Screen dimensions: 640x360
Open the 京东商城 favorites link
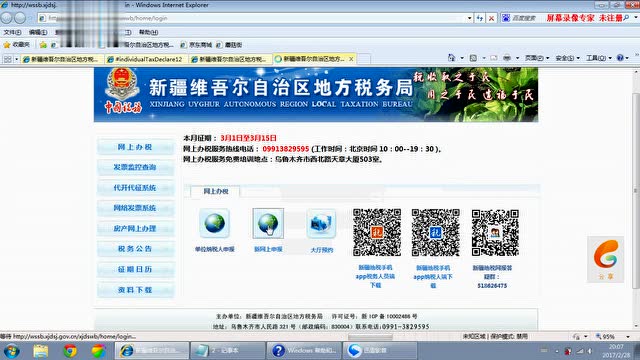tap(196, 44)
